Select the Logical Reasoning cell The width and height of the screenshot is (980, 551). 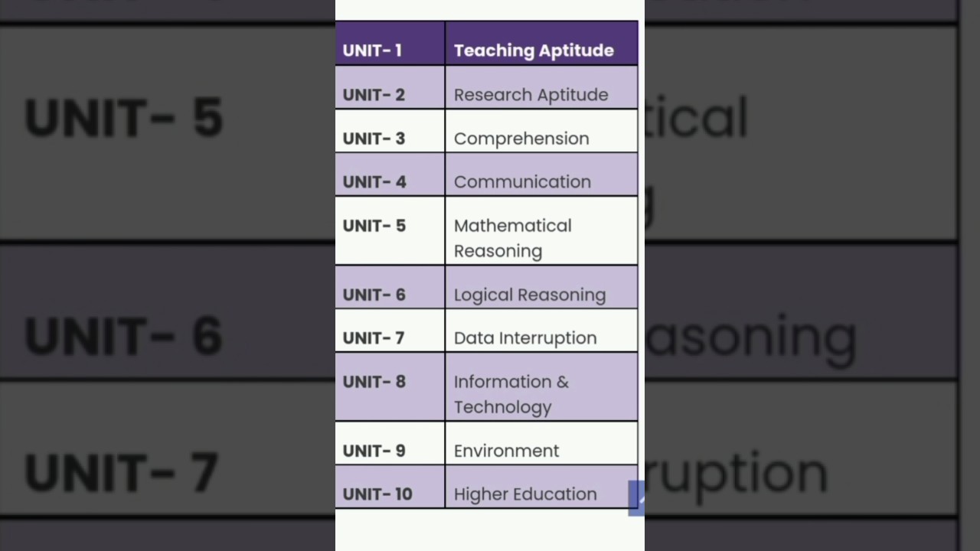point(529,295)
